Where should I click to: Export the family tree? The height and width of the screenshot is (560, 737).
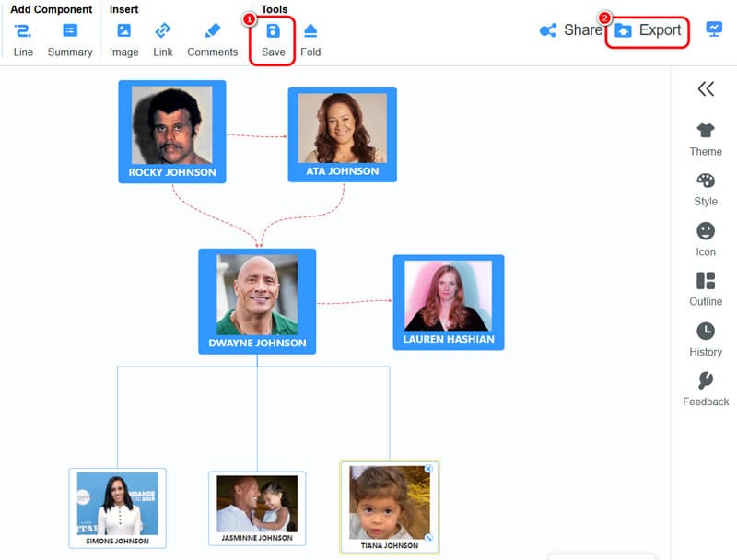[648, 31]
